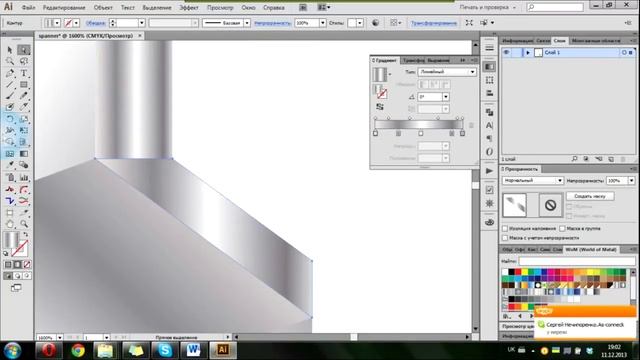640x360 pixels.
Task: Open workspace switcher Печать и проверка
Action: coord(487,7)
